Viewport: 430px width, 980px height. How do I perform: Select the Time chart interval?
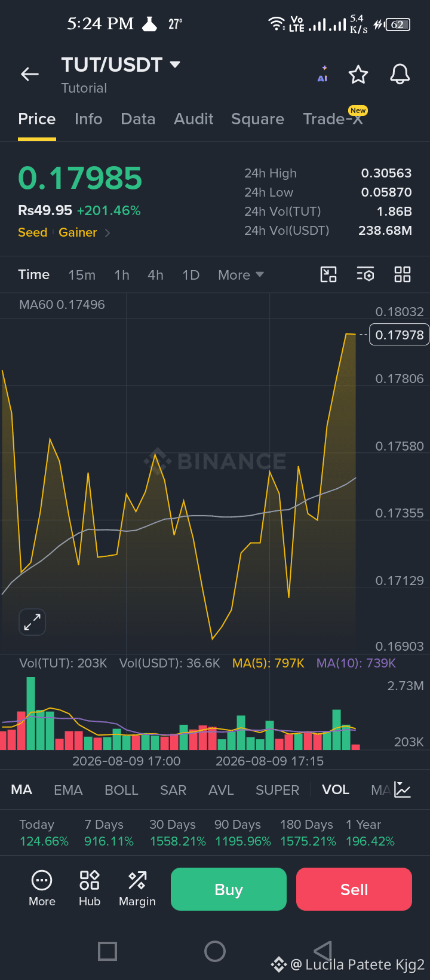pyautogui.click(x=34, y=274)
